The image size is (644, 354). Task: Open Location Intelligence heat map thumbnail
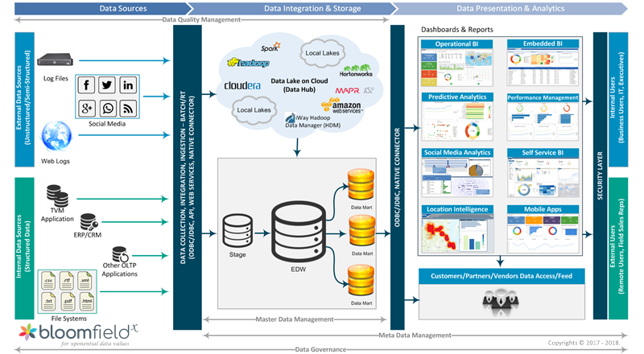pyautogui.click(x=457, y=233)
